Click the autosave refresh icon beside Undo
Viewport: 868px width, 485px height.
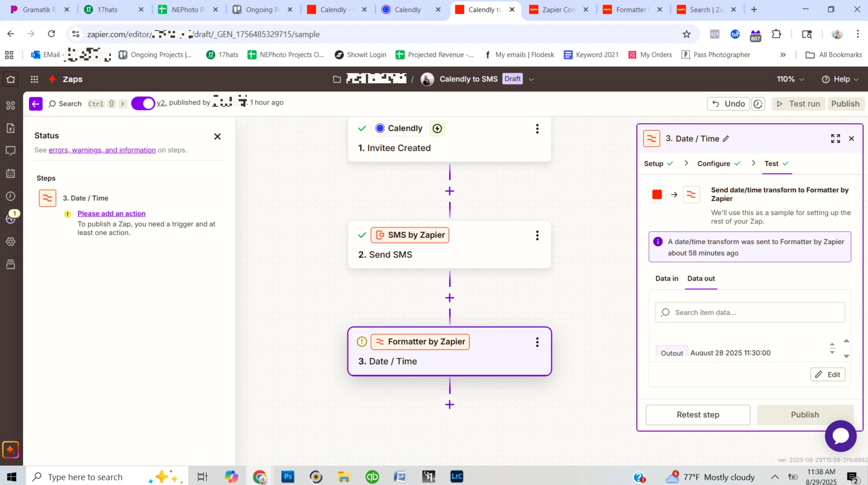click(758, 104)
